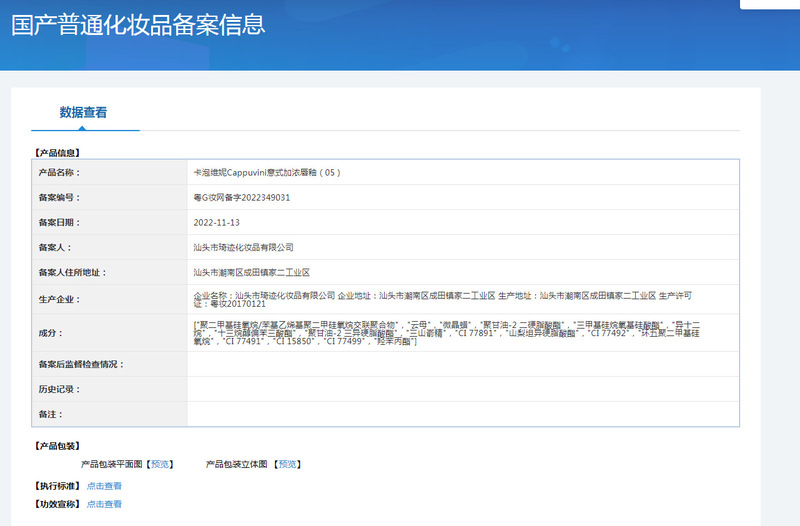Click the 产品包装 section heading

click(x=57, y=446)
